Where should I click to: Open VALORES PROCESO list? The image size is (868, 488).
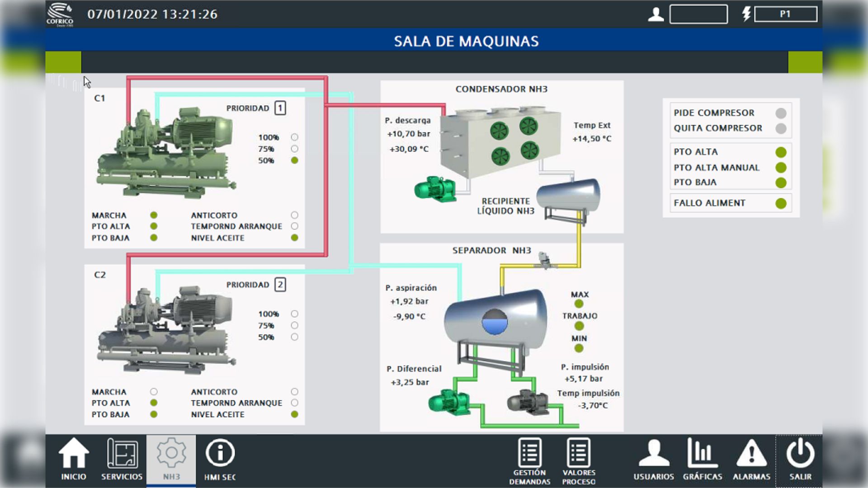(x=579, y=461)
